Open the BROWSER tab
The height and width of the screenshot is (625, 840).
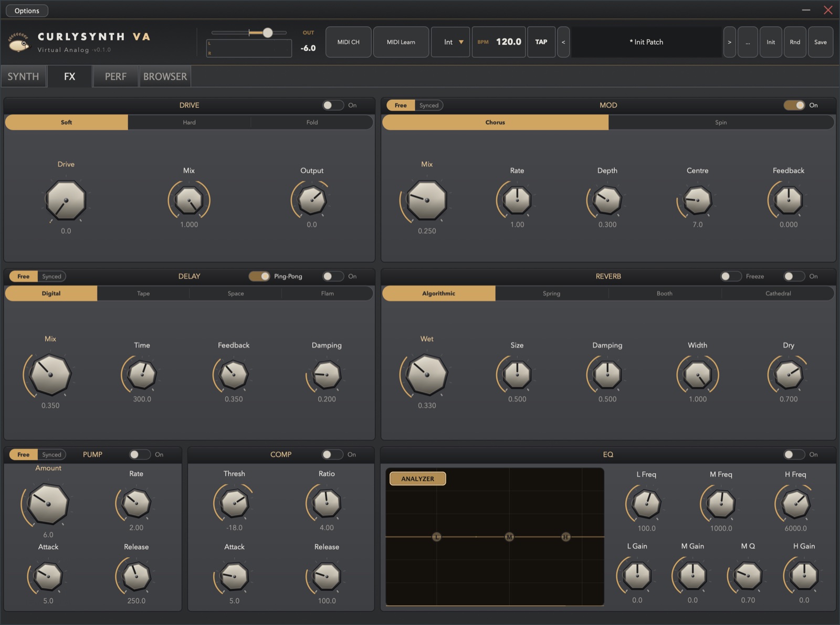165,77
